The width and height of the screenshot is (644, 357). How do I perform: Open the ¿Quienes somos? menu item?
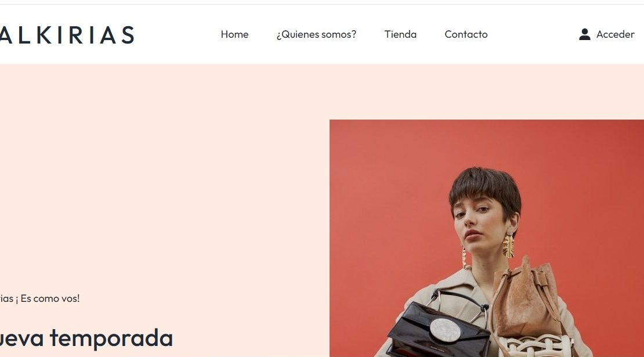[x=316, y=34]
